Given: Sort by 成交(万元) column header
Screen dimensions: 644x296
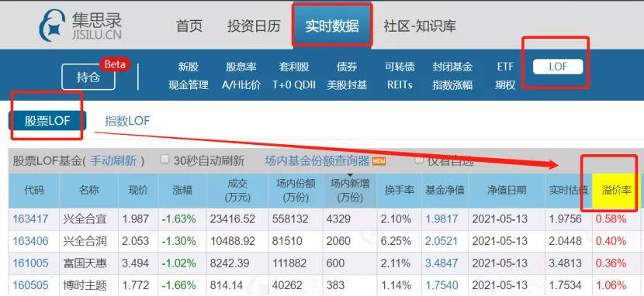Looking at the screenshot, I should (x=237, y=191).
